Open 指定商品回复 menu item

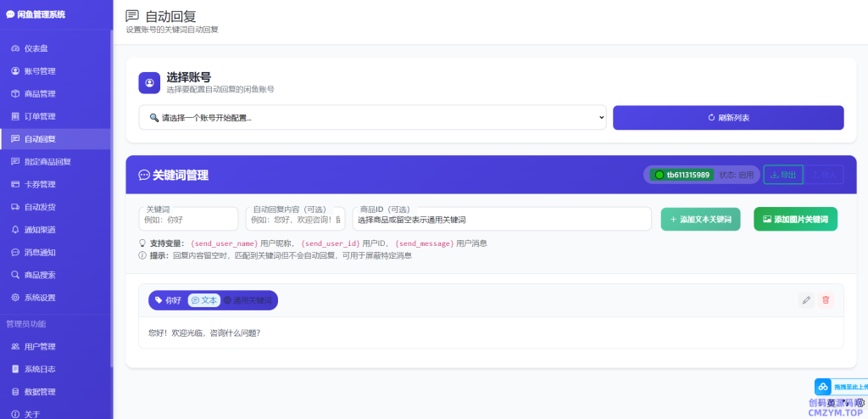pos(47,161)
